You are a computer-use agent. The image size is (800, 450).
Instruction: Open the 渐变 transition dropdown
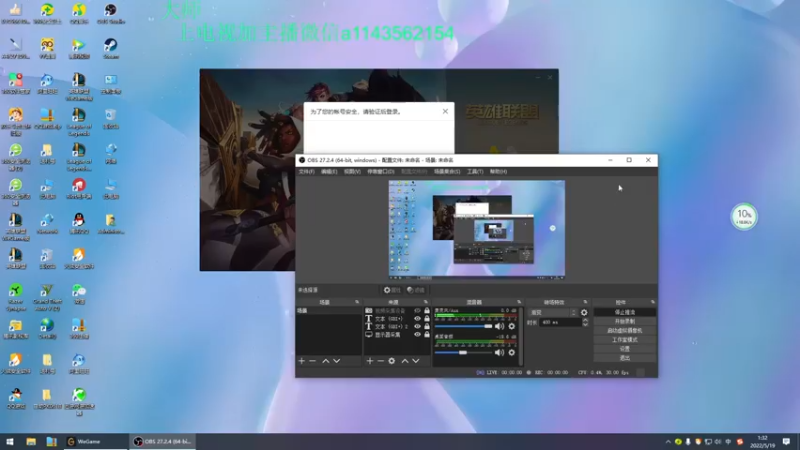pos(553,312)
